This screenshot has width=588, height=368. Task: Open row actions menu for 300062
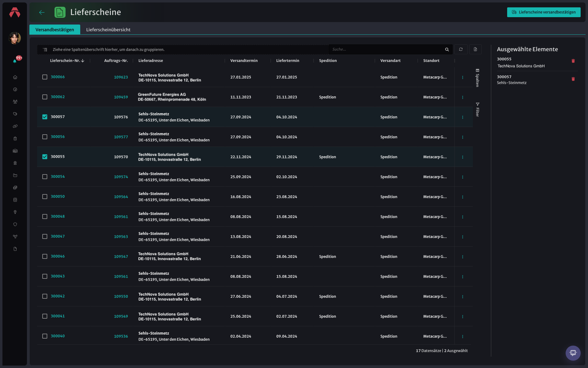[462, 97]
